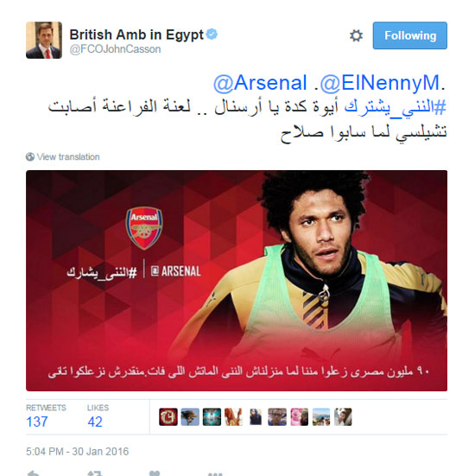Open the Arsenal player image
The height and width of the screenshot is (476, 475).
pos(237,281)
